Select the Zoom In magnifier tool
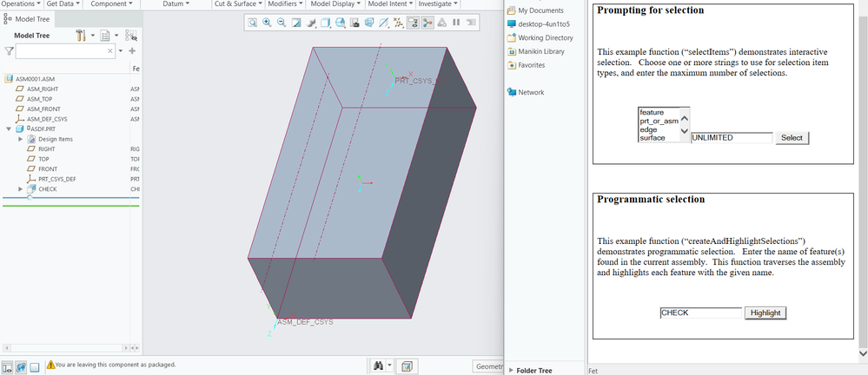 267,23
